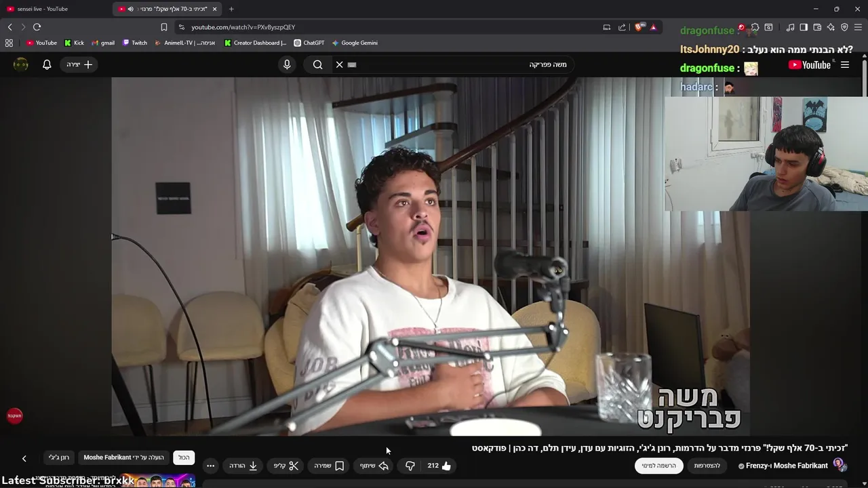868x488 pixels.
Task: Reload the current YouTube page
Action: pyautogui.click(x=37, y=27)
